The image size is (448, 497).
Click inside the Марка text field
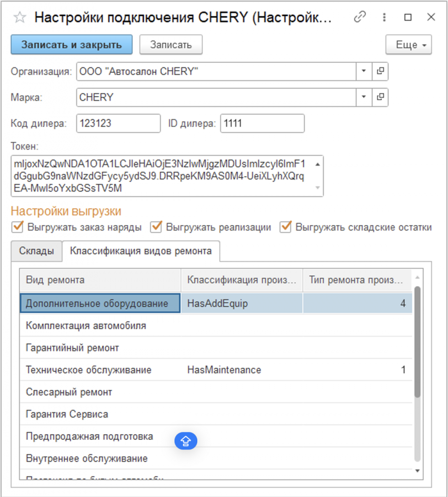(216, 97)
